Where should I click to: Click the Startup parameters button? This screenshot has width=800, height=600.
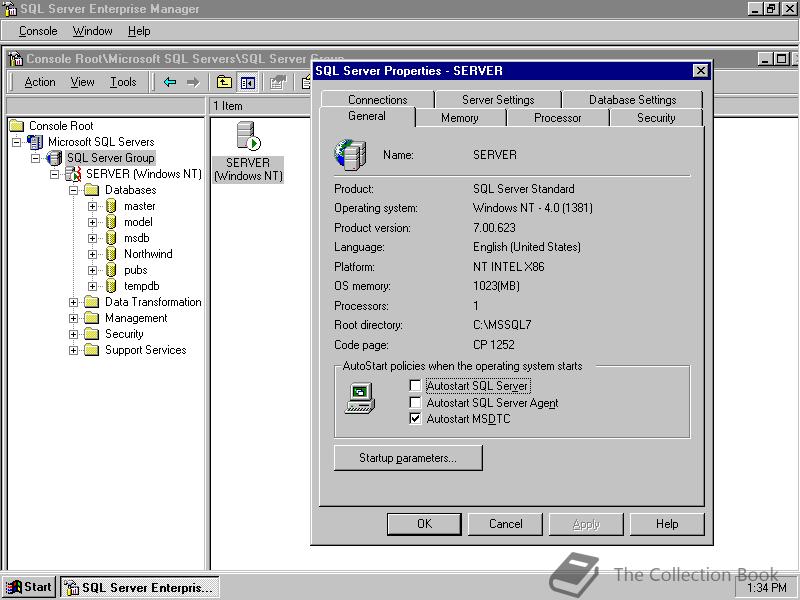click(x=408, y=458)
